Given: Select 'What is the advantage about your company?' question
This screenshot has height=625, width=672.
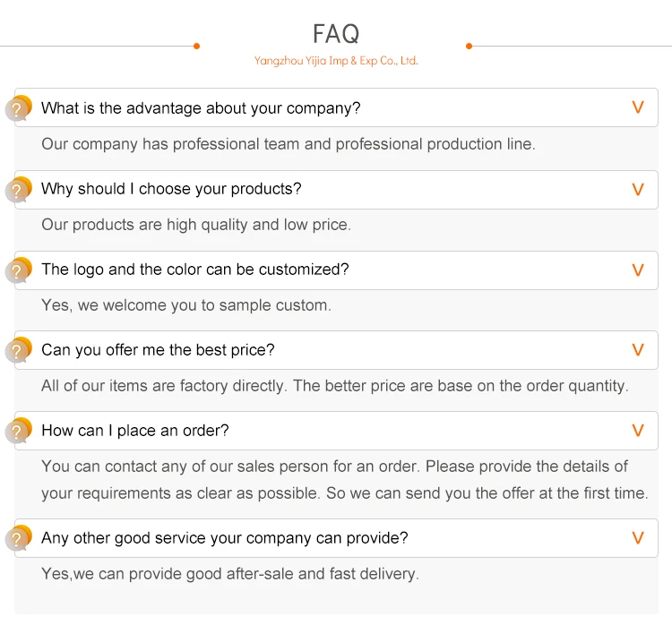Looking at the screenshot, I should 201,108.
